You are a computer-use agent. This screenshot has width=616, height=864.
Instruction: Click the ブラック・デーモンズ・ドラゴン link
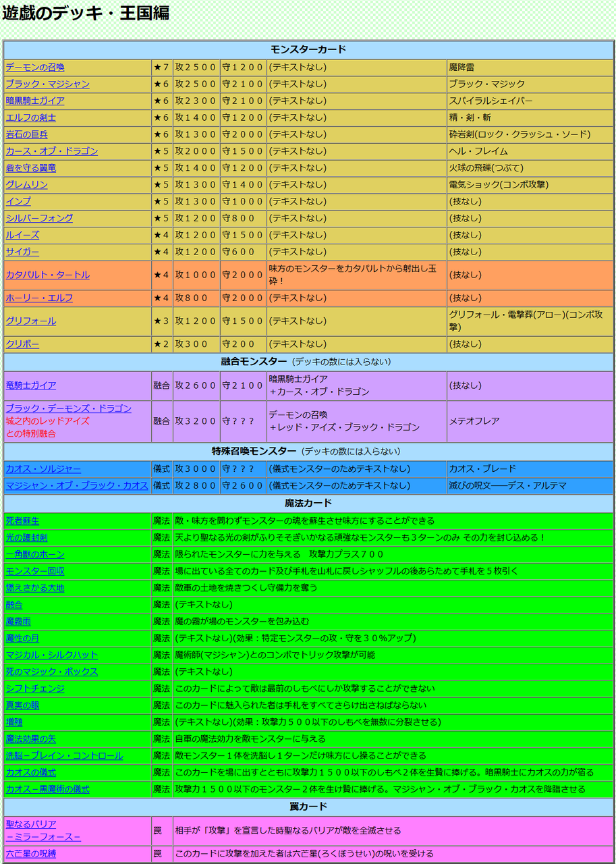pyautogui.click(x=69, y=409)
